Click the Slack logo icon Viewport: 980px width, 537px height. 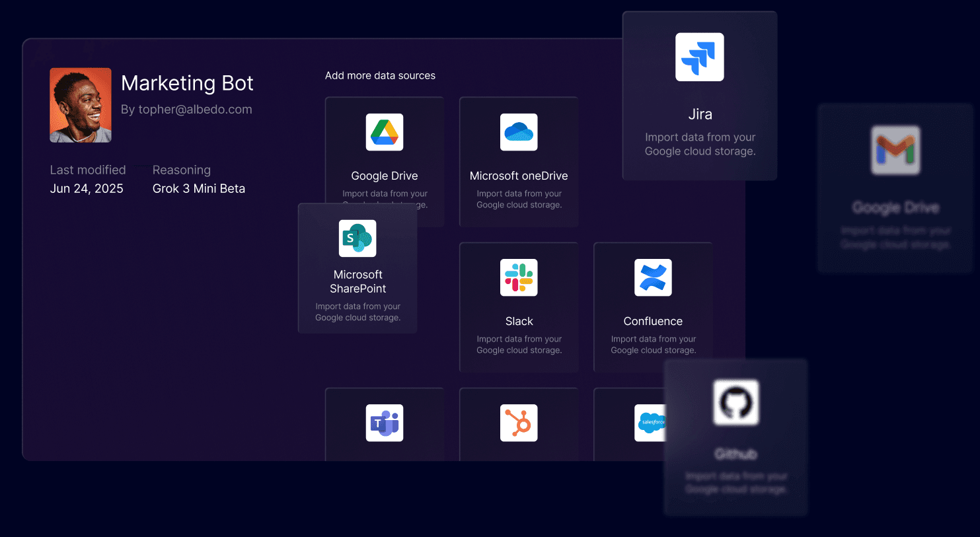tap(519, 277)
